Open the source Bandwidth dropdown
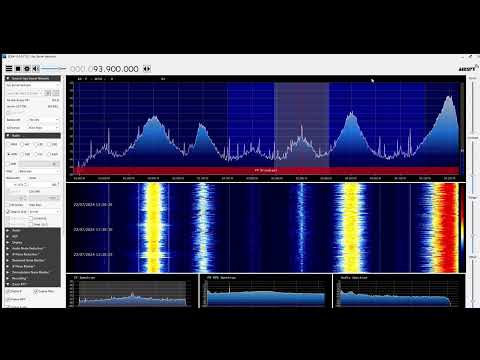Image resolution: width=480 pixels, height=360 pixels. point(43,120)
